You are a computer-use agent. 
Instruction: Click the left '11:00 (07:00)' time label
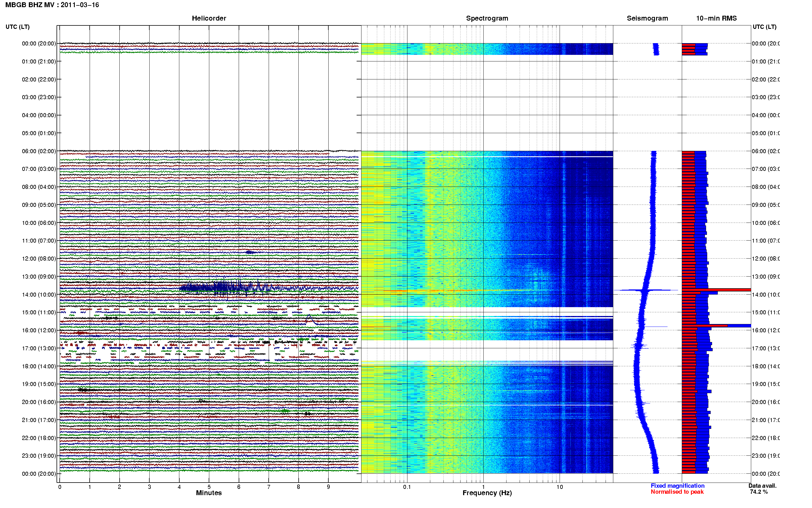click(39, 241)
